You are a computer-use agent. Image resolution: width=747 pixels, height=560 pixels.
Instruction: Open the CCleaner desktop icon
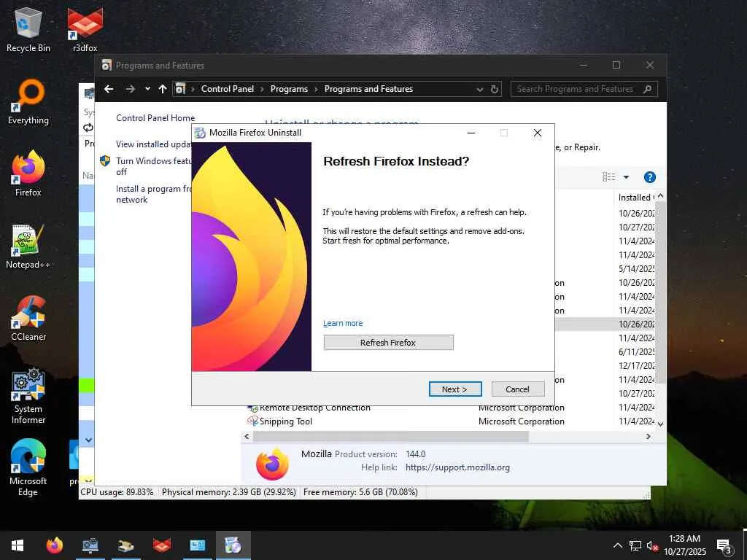point(28,319)
